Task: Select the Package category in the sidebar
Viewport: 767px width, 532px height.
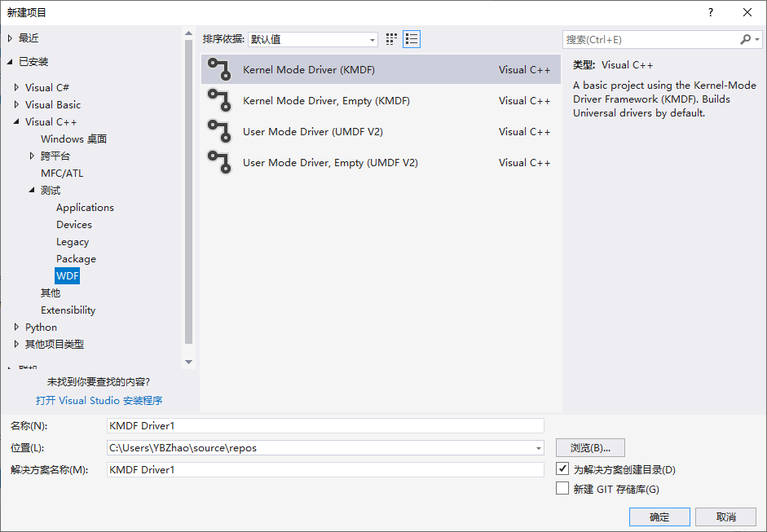Action: click(76, 258)
